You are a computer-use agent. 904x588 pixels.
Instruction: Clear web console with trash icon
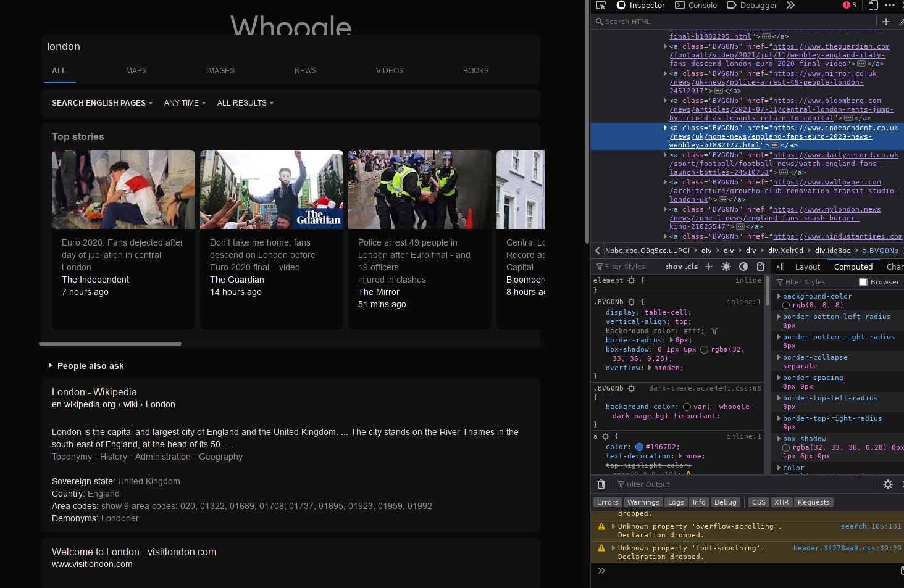click(601, 484)
